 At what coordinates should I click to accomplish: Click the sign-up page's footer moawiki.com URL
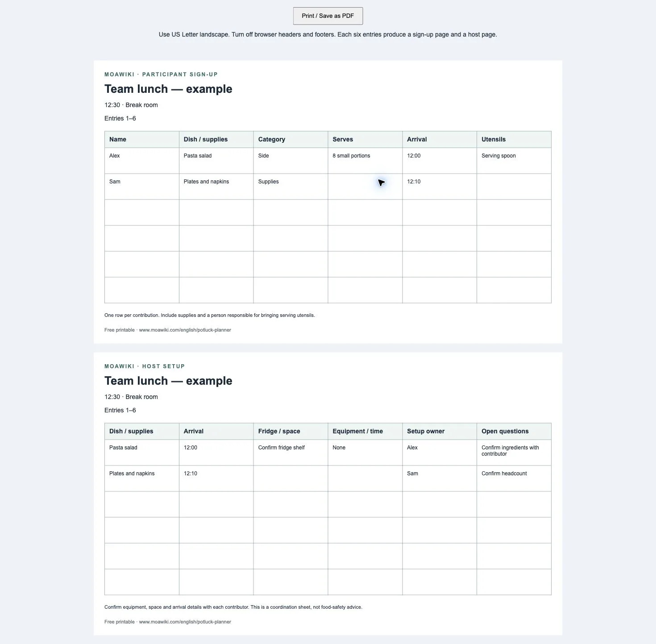[185, 330]
